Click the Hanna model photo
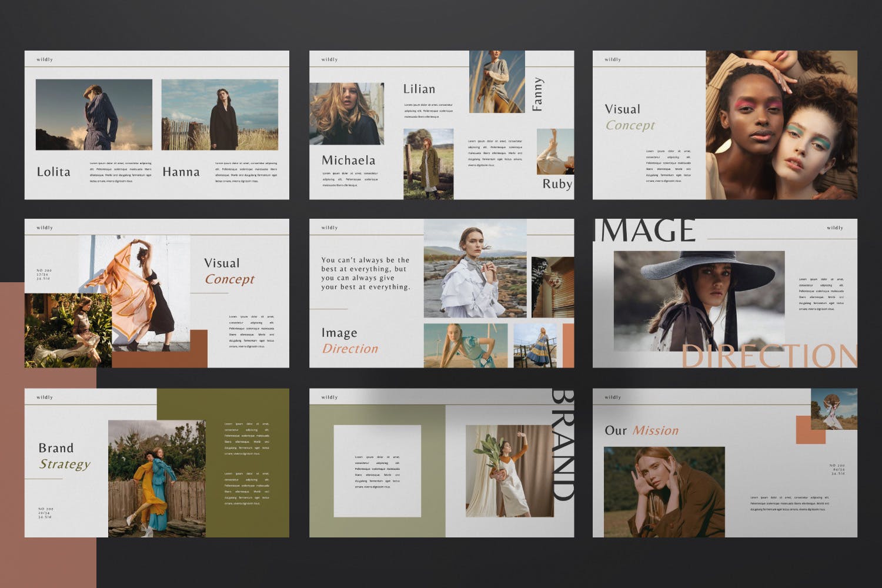The height and width of the screenshot is (588, 882). tap(219, 115)
